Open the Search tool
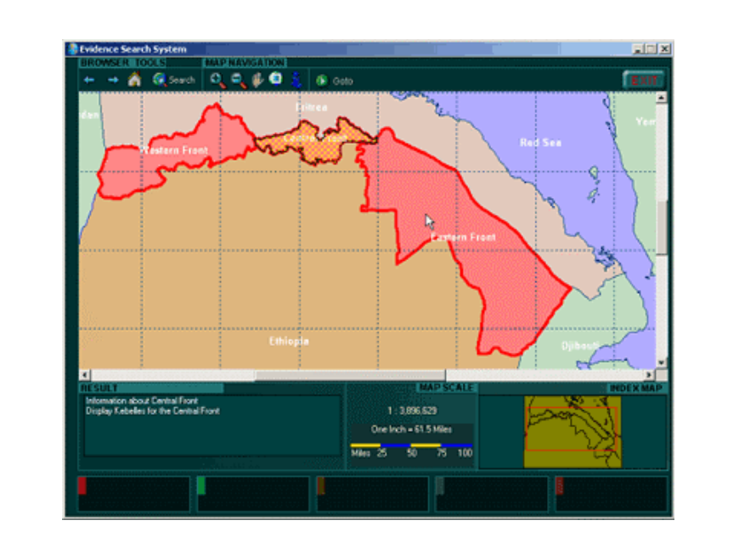 tap(174, 80)
